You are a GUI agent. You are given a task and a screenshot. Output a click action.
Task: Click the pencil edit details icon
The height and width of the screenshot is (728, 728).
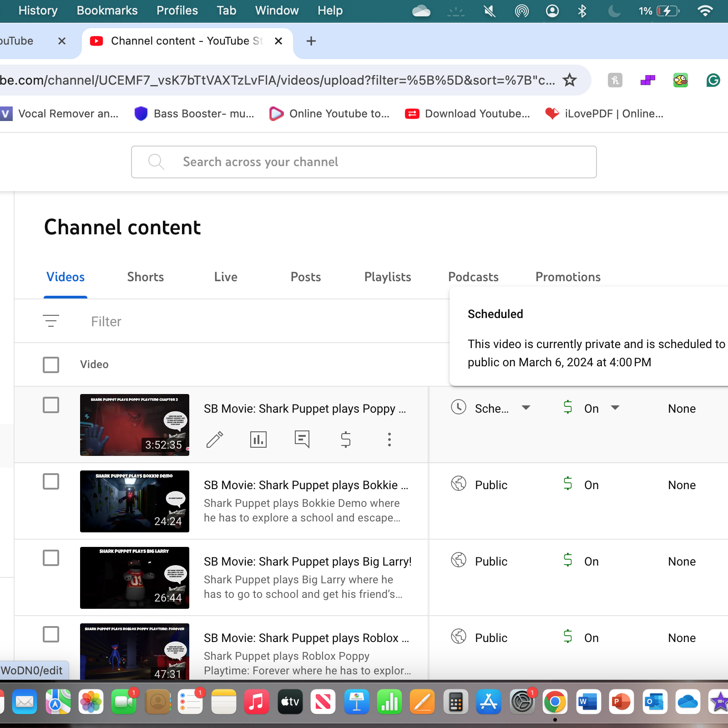[x=214, y=440]
